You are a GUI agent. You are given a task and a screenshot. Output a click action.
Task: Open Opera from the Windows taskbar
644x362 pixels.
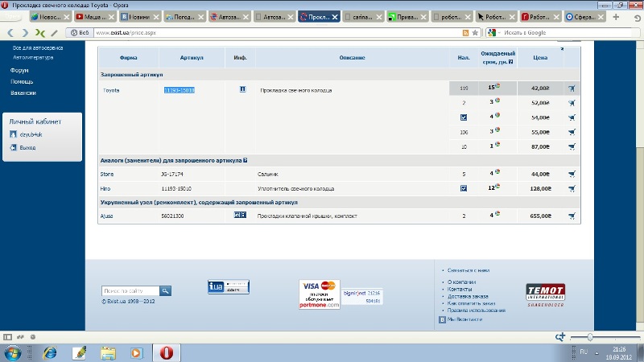click(166, 352)
